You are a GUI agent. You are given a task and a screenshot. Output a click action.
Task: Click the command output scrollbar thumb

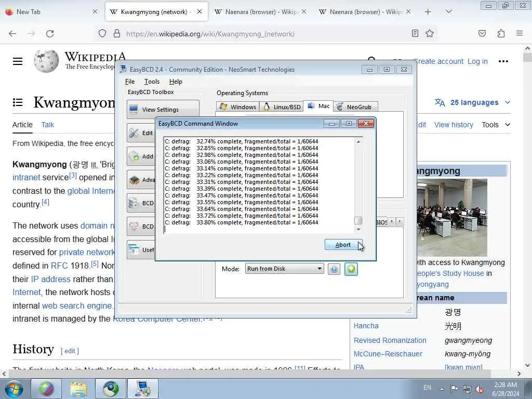[358, 220]
